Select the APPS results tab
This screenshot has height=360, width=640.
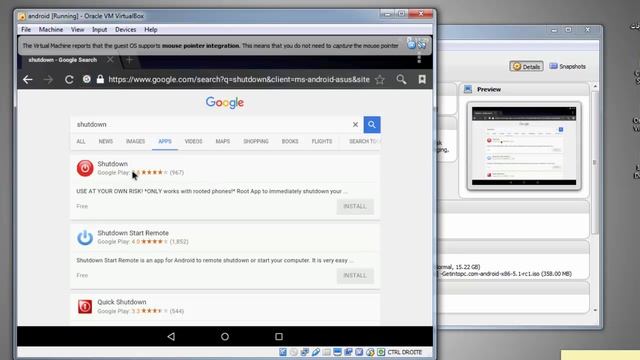(165, 141)
